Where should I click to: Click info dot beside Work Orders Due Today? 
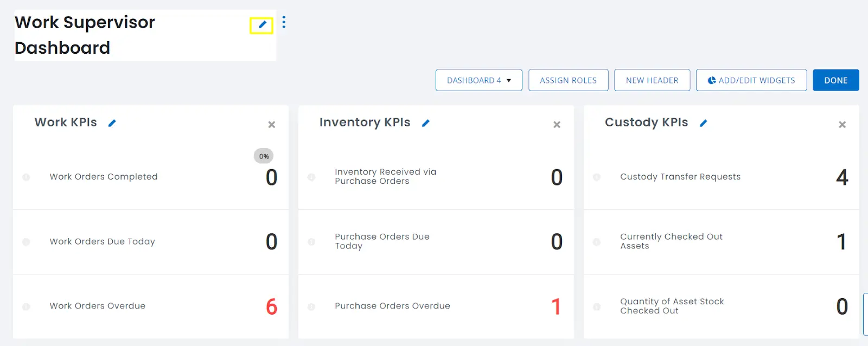(26, 242)
